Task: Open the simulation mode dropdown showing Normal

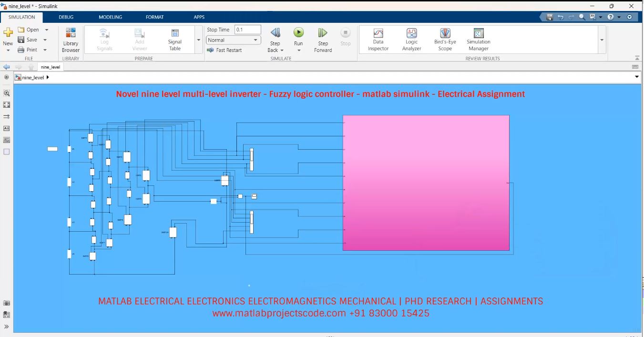Action: 234,40
